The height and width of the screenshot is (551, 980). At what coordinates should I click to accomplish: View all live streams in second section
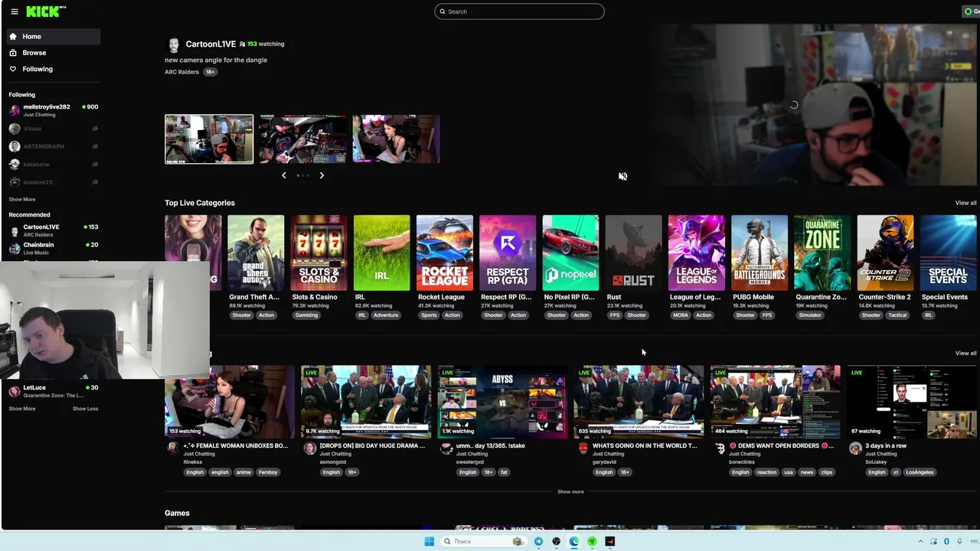click(965, 353)
